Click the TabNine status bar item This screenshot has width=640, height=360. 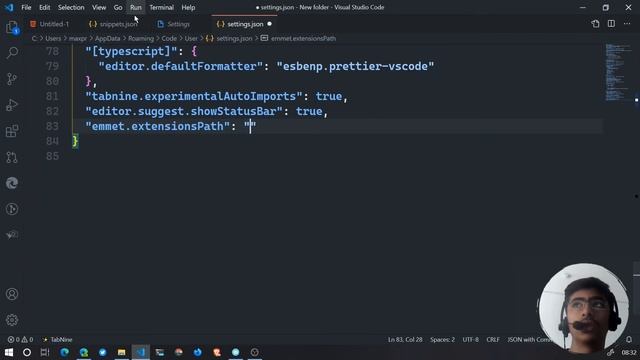coord(58,340)
